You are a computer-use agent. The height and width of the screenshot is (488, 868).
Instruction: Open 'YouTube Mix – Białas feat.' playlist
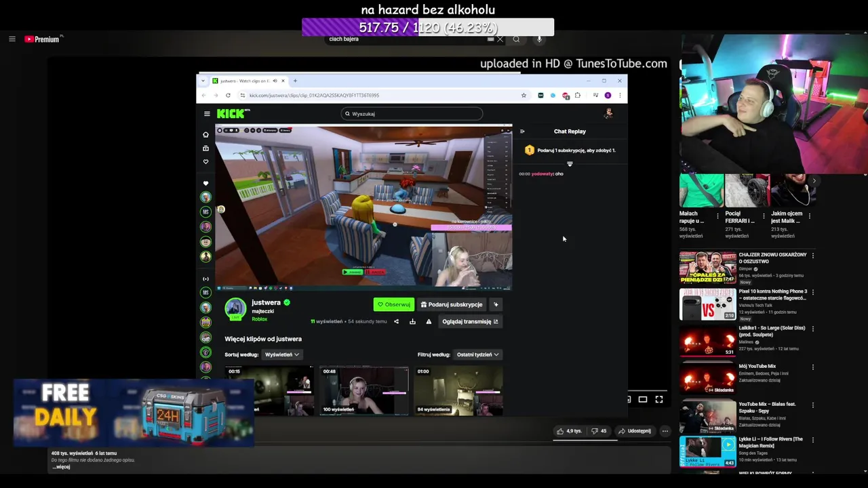click(708, 415)
